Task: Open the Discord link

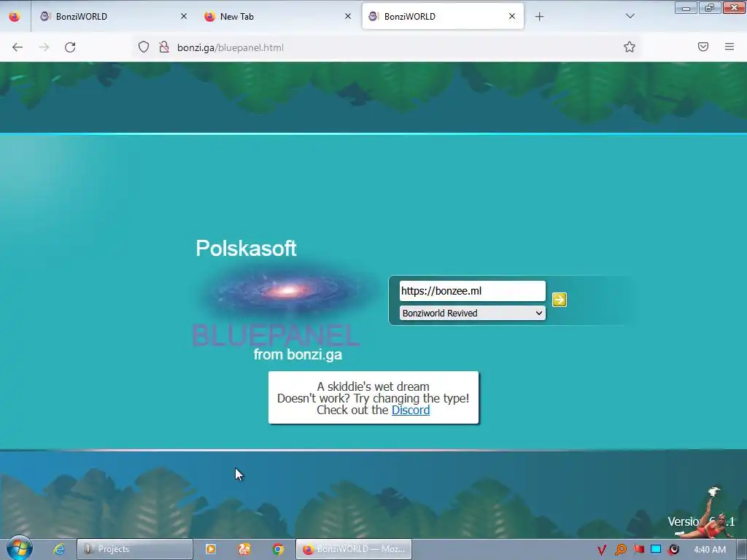Action: click(x=410, y=410)
